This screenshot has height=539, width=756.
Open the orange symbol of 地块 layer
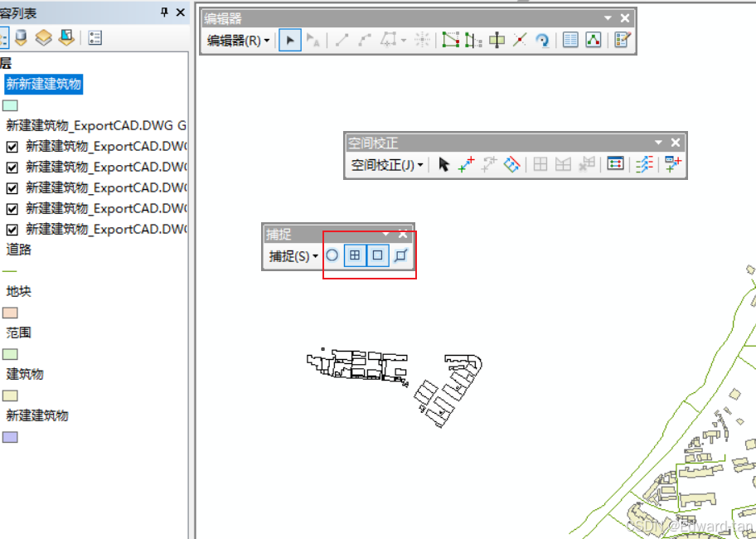pyautogui.click(x=10, y=313)
